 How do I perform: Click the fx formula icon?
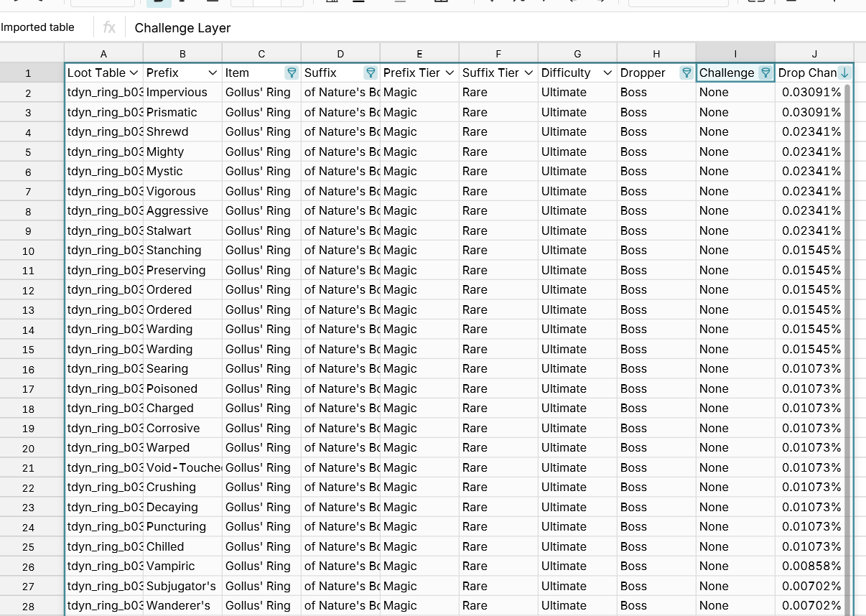click(x=108, y=27)
